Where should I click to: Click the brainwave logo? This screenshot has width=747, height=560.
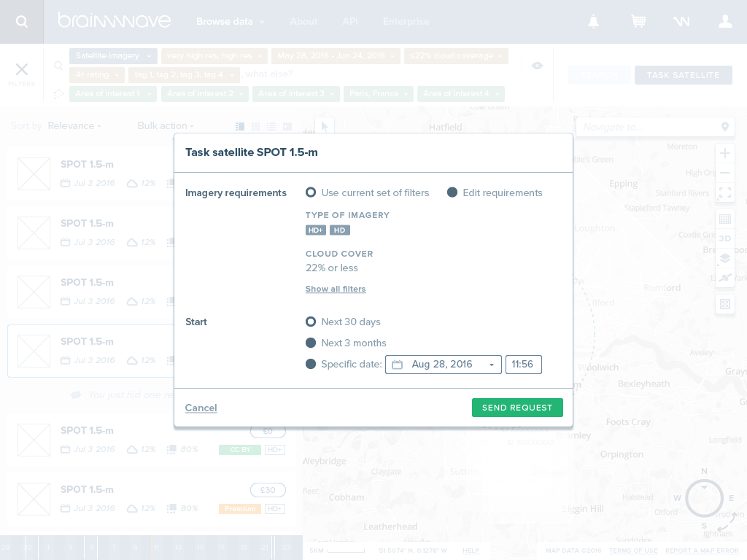click(115, 21)
